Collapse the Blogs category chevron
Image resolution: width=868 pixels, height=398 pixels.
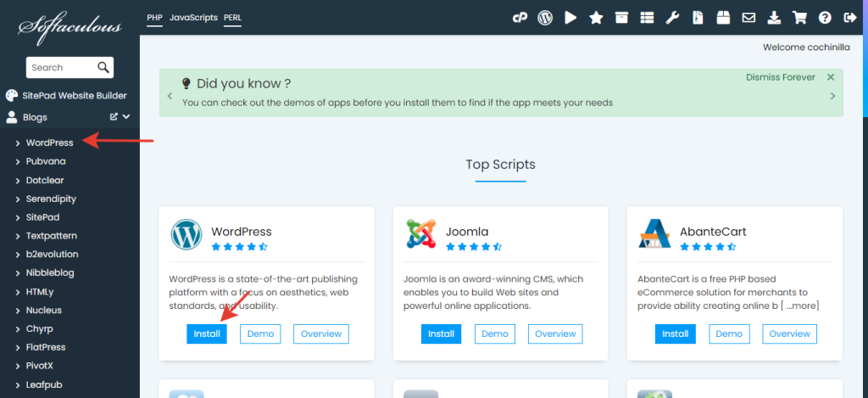tap(126, 116)
